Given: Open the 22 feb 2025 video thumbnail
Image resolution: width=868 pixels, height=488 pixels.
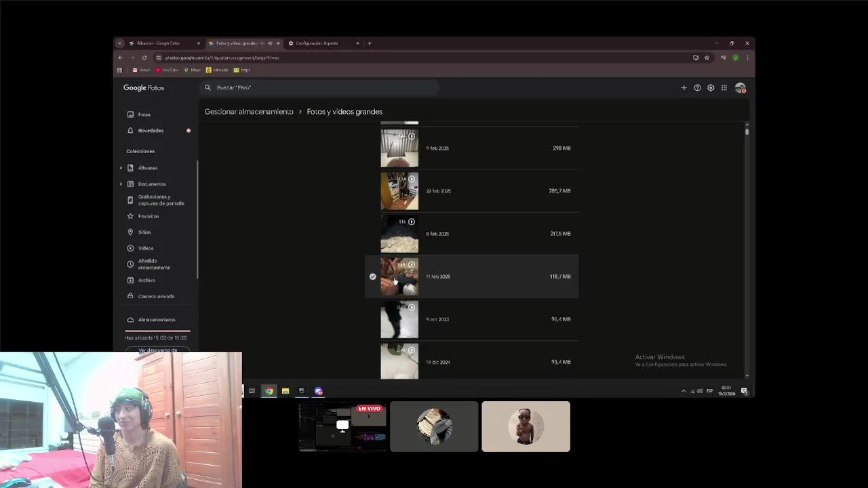Looking at the screenshot, I should [x=399, y=191].
